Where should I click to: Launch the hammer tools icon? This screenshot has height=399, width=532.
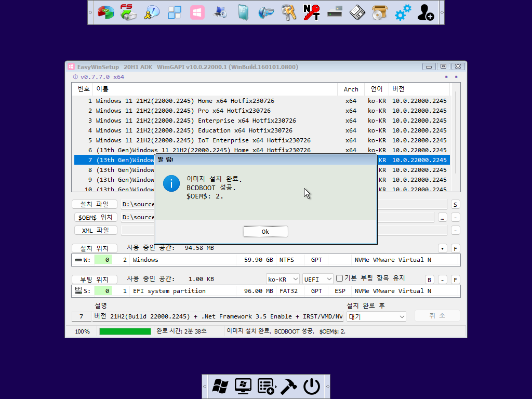tap(289, 387)
